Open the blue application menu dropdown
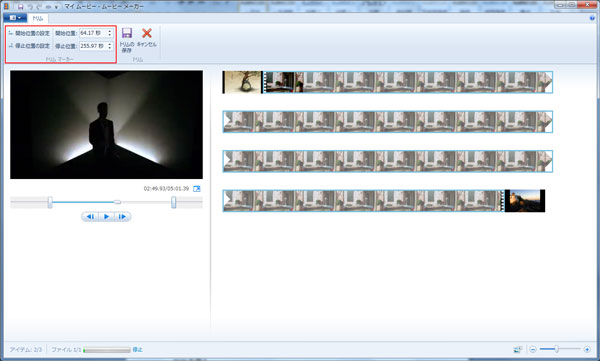600x361 pixels. tap(15, 18)
